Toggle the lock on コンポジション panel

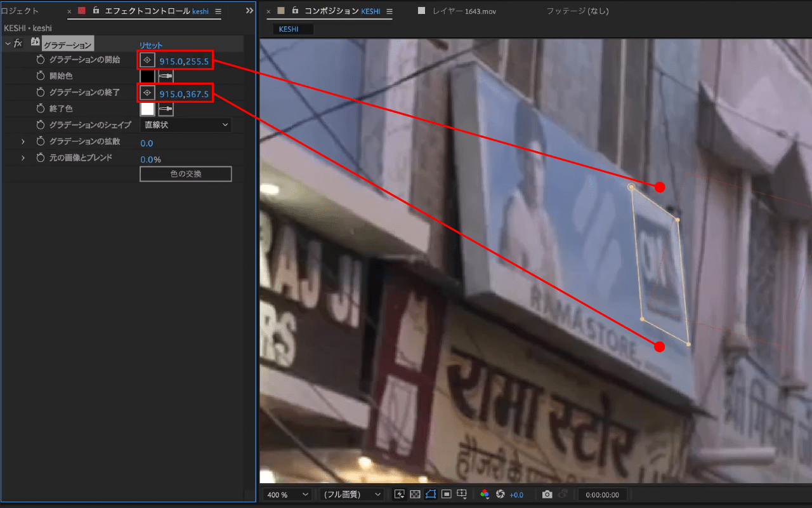pos(296,11)
